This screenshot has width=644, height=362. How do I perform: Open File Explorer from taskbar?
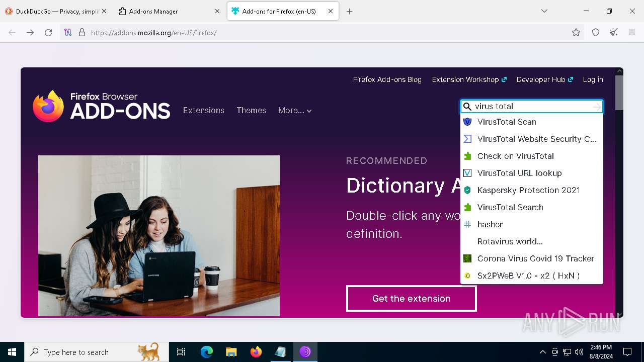point(231,352)
